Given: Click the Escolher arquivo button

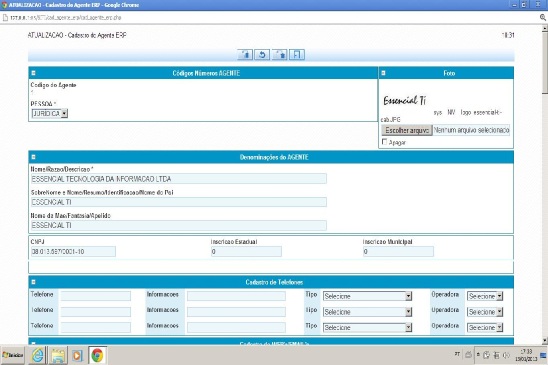Looking at the screenshot, I should point(407,130).
